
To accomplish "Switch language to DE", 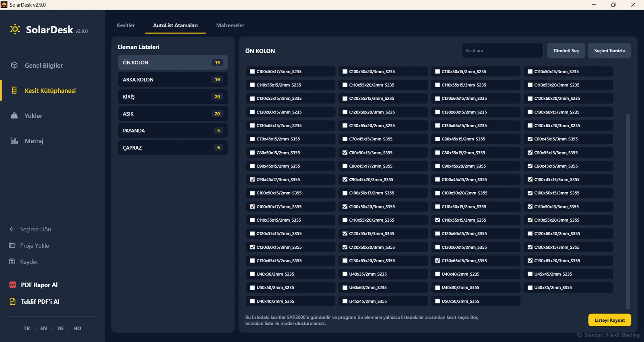I will point(60,328).
